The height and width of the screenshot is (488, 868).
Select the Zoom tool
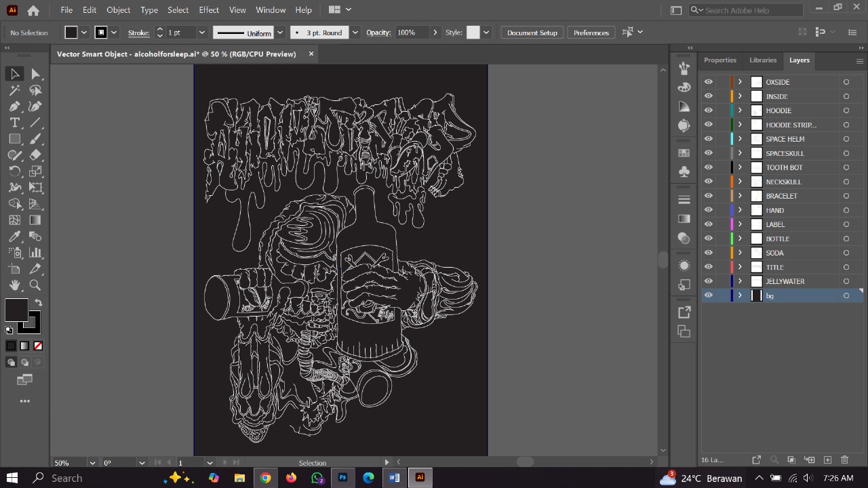[35, 285]
